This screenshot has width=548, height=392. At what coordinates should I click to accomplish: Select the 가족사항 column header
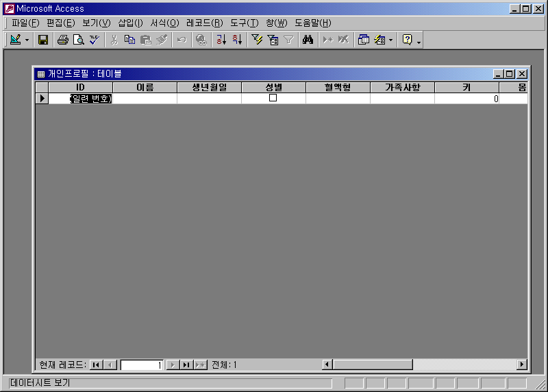402,88
